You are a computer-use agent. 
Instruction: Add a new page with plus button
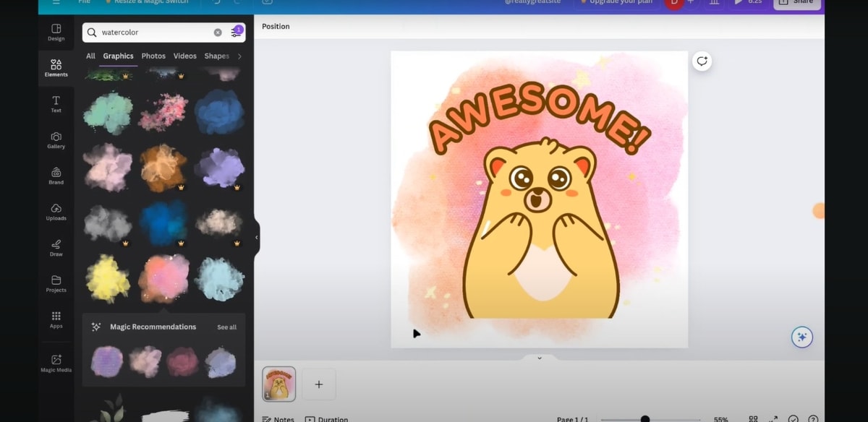[x=318, y=384]
